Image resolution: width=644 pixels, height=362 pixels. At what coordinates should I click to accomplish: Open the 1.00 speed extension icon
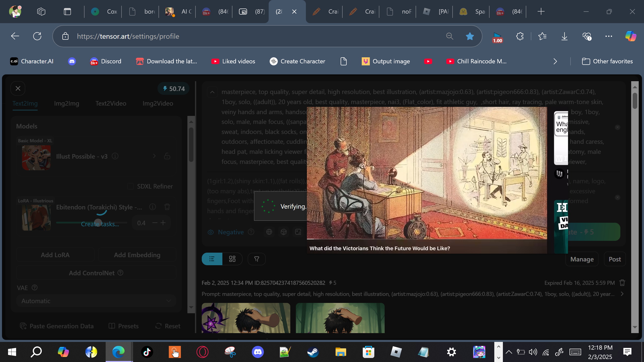[x=497, y=37]
